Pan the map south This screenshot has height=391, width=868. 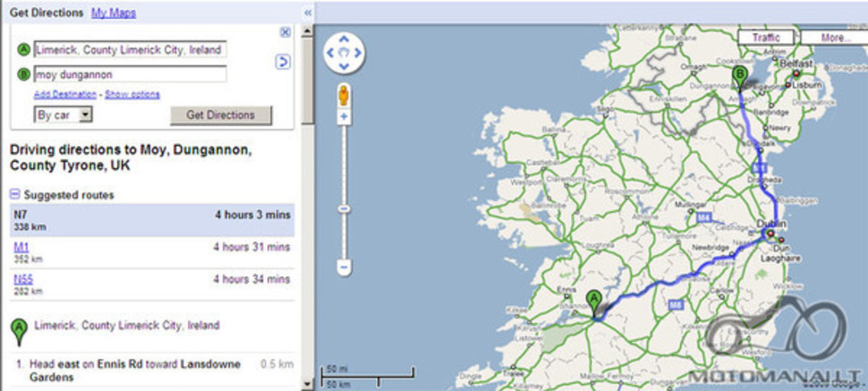pos(344,66)
